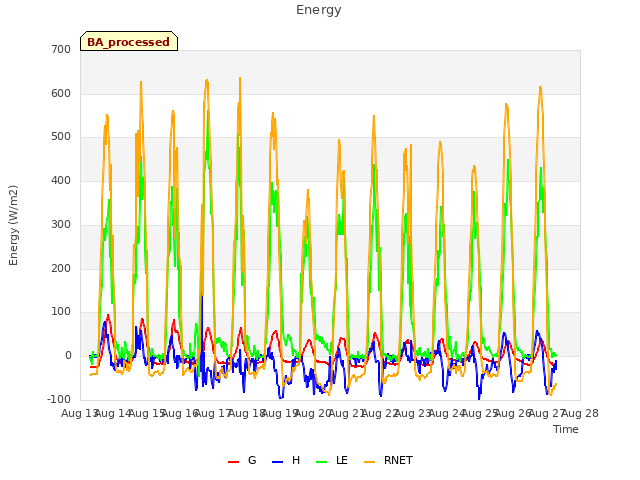This screenshot has height=480, width=640.
Task: Click the Time axis label
Action: (x=566, y=429)
